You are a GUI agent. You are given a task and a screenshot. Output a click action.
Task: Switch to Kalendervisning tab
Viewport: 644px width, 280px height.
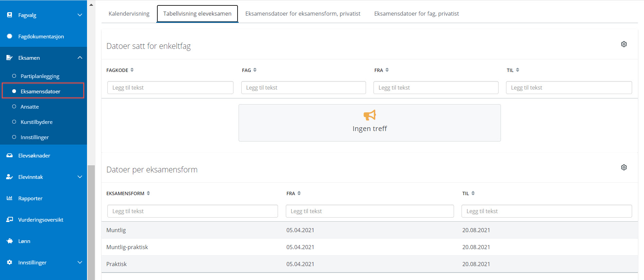pos(129,14)
